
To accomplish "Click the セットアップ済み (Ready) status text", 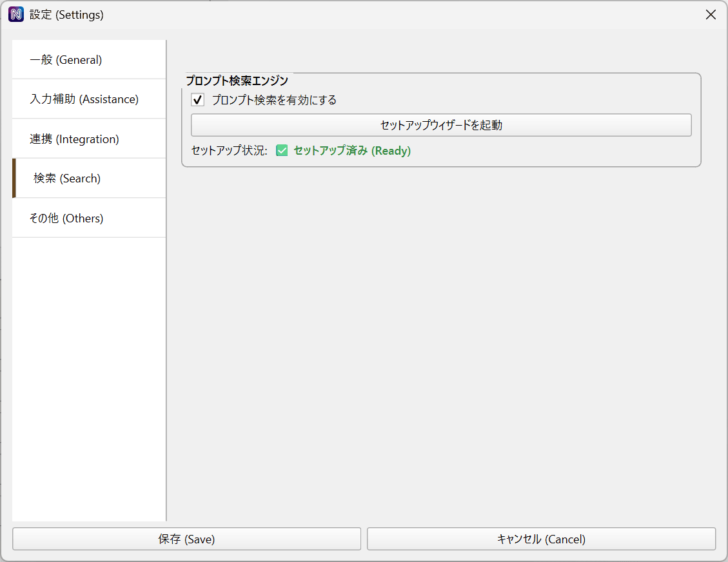I will coord(351,150).
